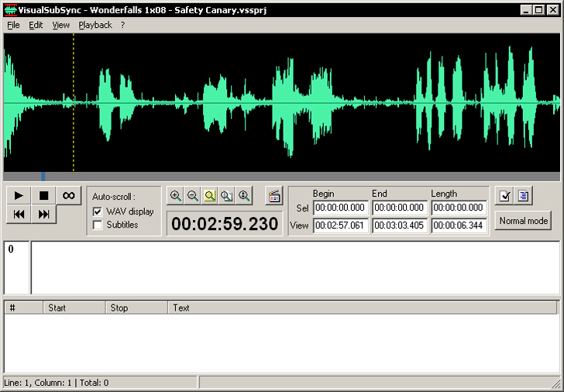The width and height of the screenshot is (564, 392).
Task: Uncheck the WAV display auto-scroll checkbox
Action: click(x=98, y=211)
